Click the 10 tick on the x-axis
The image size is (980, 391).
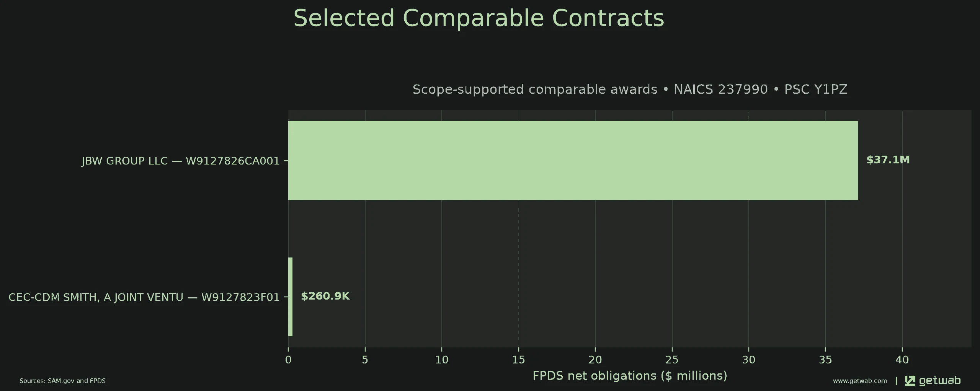[x=442, y=360]
